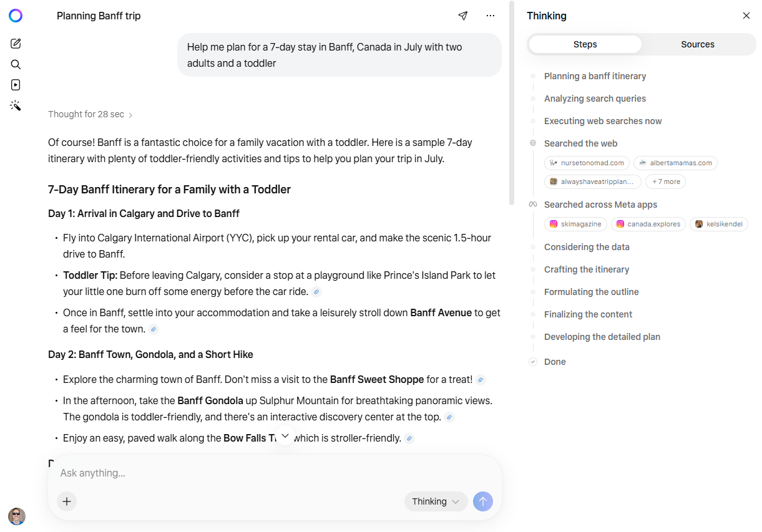Select the magic wand Imagine tool

(x=16, y=105)
